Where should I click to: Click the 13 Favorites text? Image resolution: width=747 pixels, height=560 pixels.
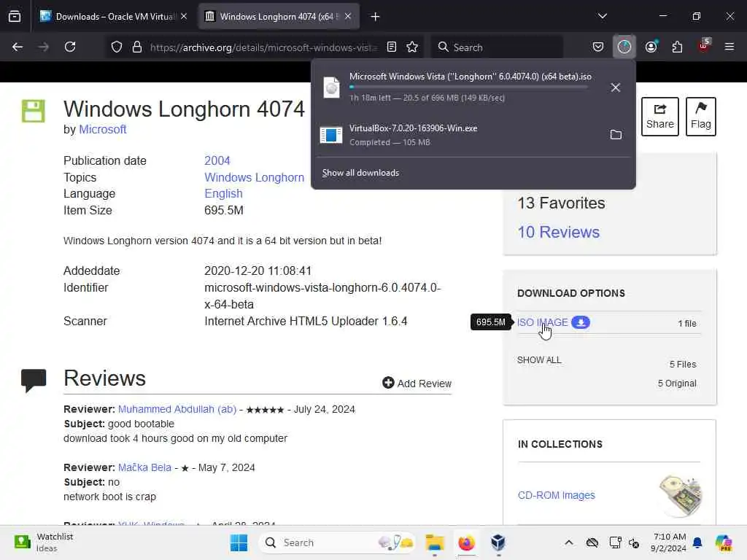coord(561,203)
